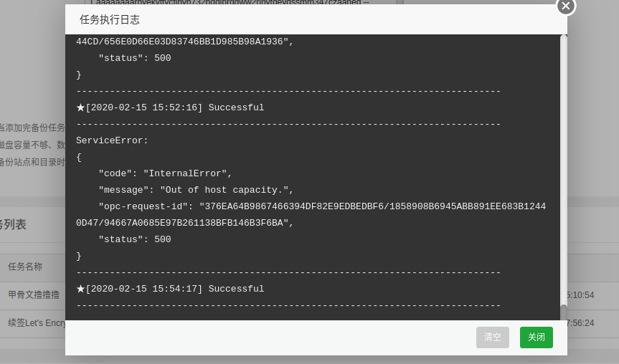Image resolution: width=619 pixels, height=364 pixels.
Task: Click the 务列表 section heading
Action: (x=13, y=224)
